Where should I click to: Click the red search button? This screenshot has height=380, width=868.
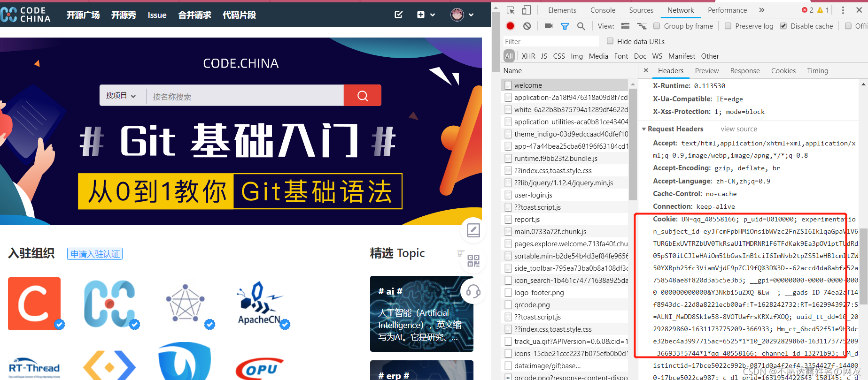coord(362,95)
